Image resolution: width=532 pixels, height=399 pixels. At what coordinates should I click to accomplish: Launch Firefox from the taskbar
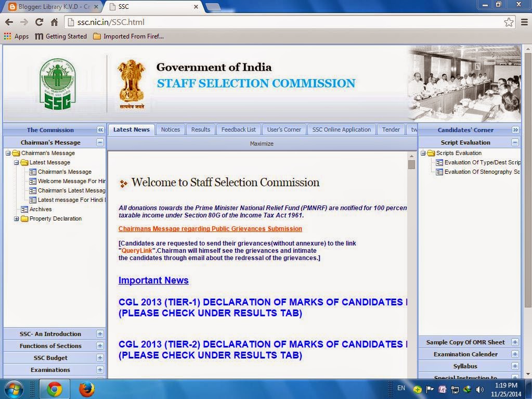coord(87,389)
